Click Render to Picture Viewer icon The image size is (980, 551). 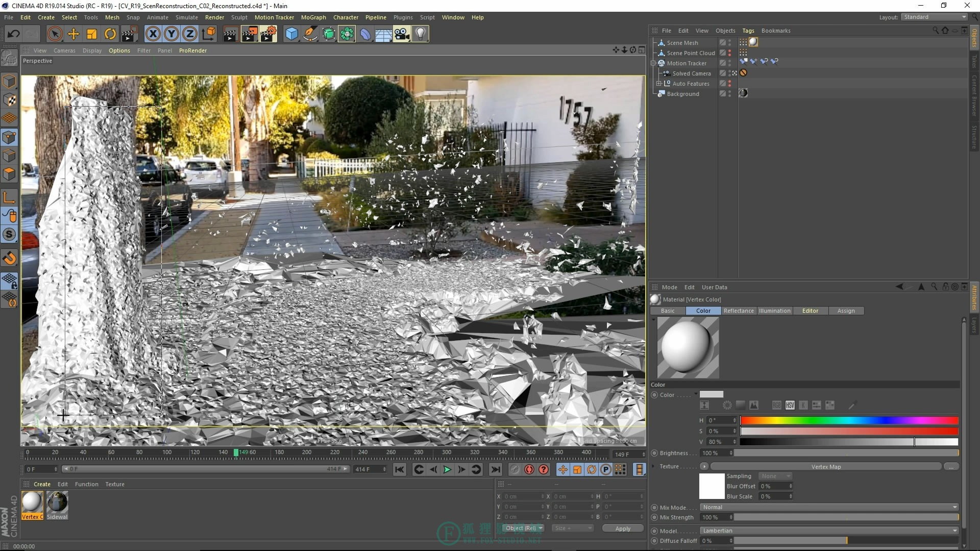pyautogui.click(x=250, y=34)
